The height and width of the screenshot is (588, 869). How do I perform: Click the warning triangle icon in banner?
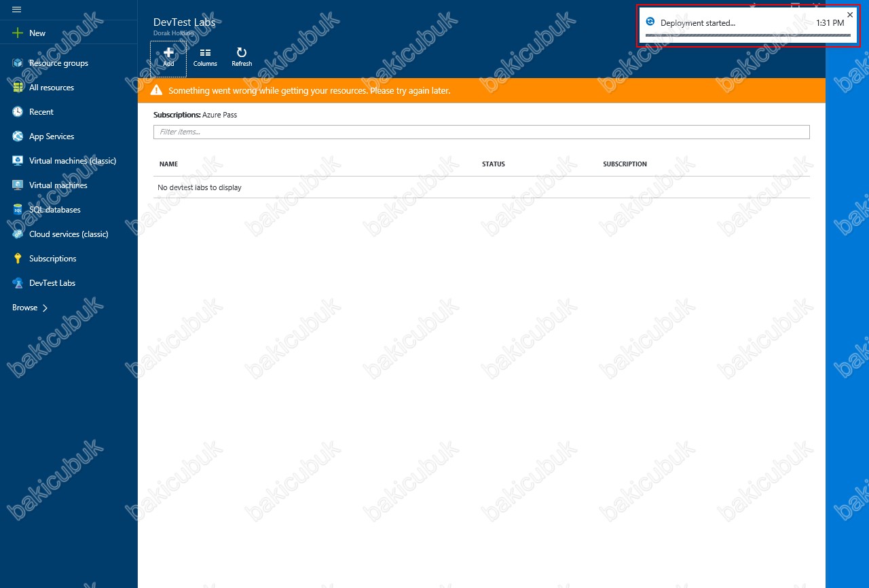click(x=156, y=90)
